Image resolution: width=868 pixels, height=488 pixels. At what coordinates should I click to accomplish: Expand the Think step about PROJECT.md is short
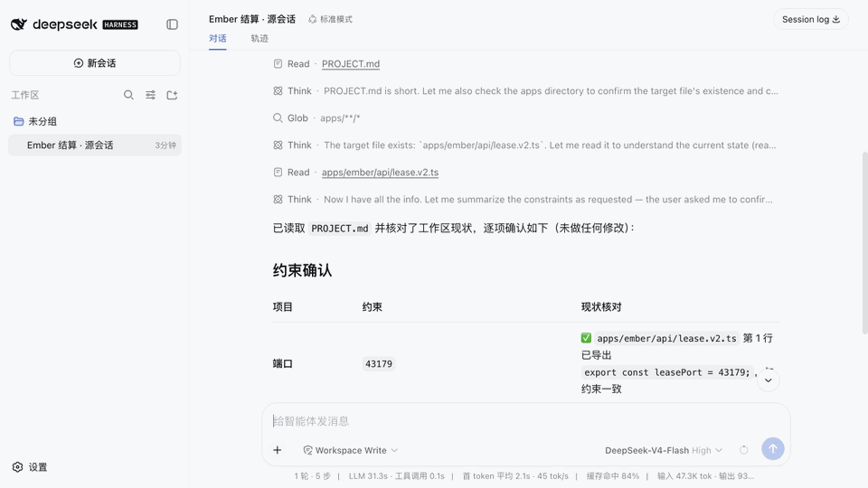[x=526, y=90]
